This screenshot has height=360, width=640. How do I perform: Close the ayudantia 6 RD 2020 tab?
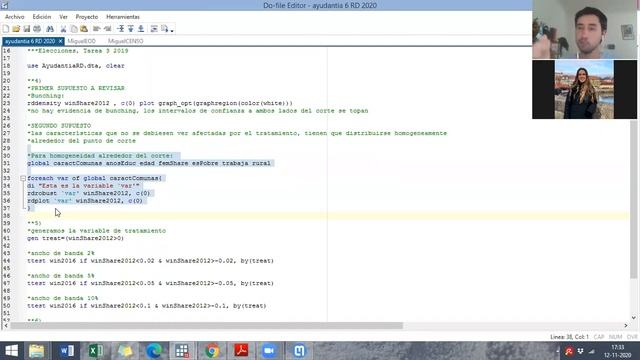[x=60, y=41]
